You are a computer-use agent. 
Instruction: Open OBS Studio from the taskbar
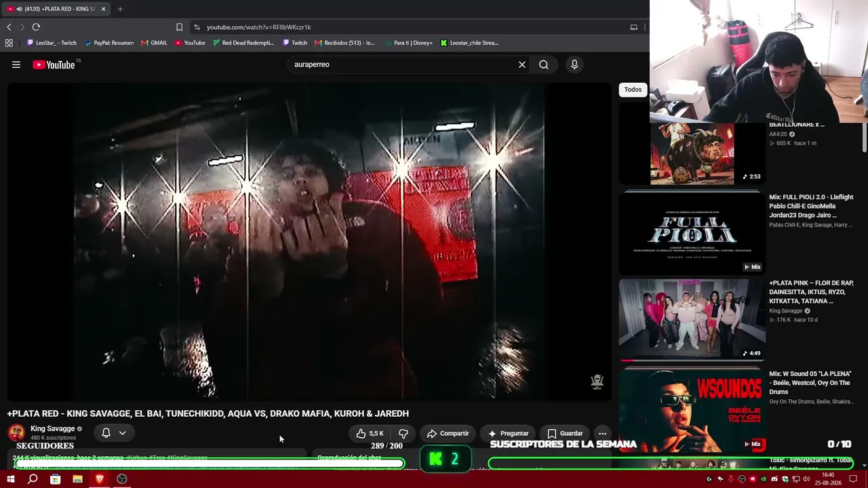[x=122, y=479]
